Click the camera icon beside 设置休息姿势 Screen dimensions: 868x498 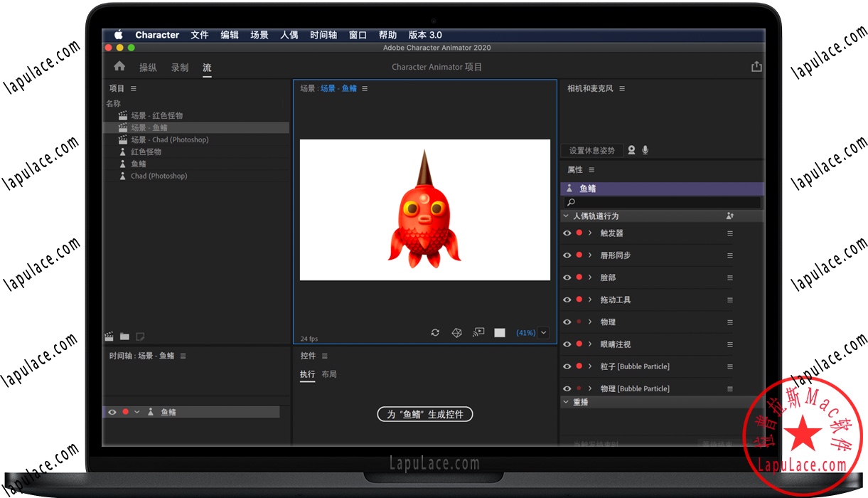631,150
